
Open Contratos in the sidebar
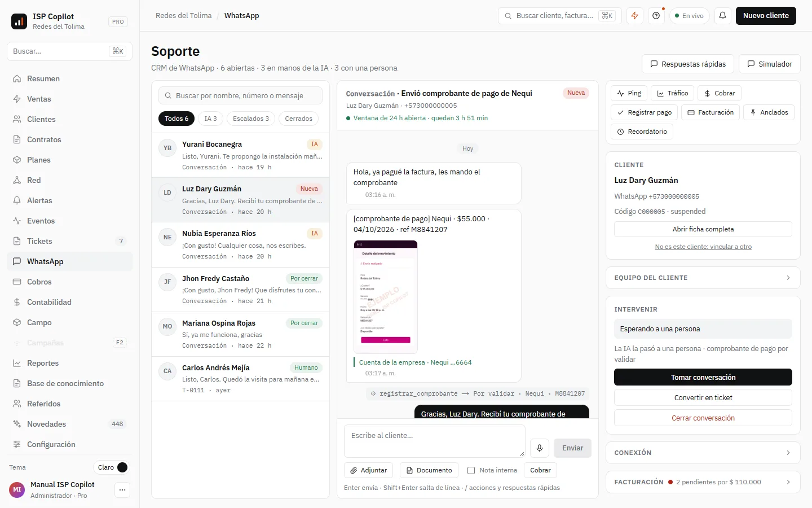coord(70,139)
